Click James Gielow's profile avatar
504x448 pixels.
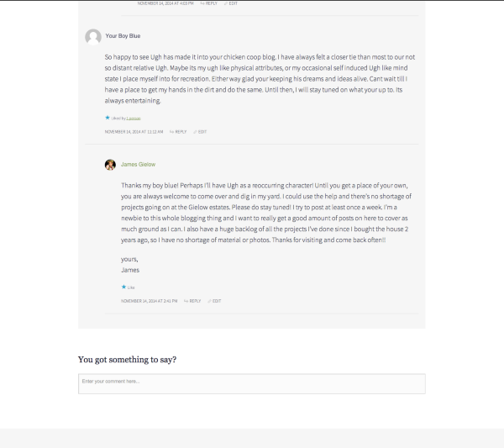[110, 165]
